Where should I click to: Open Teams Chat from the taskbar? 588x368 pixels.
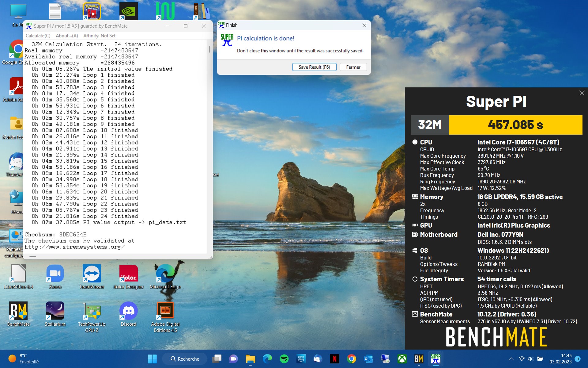(x=234, y=359)
